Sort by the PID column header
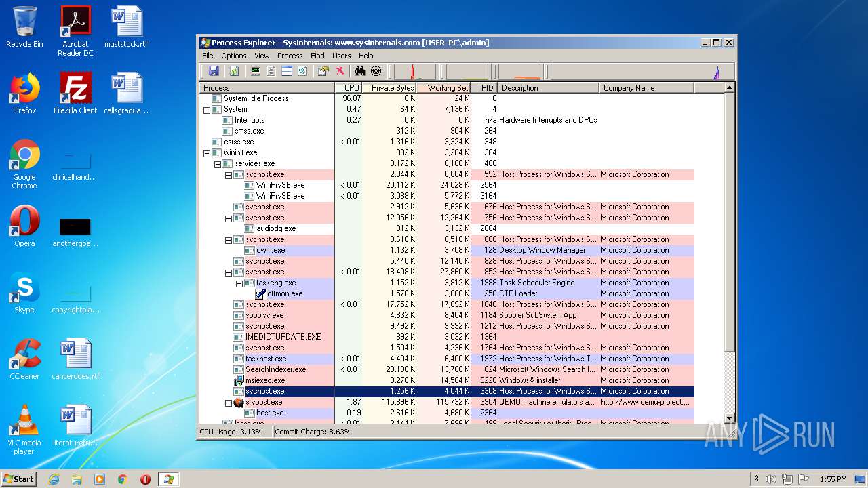The image size is (868, 488). coord(484,87)
